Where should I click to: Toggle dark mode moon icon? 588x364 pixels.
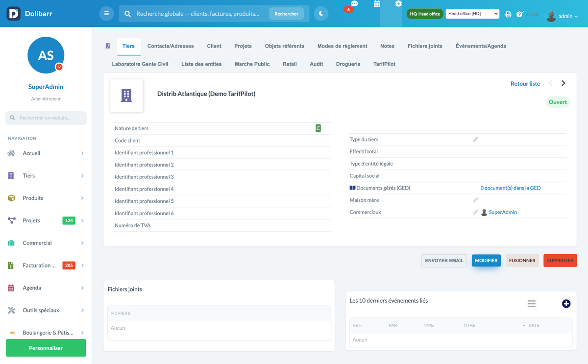[321, 14]
